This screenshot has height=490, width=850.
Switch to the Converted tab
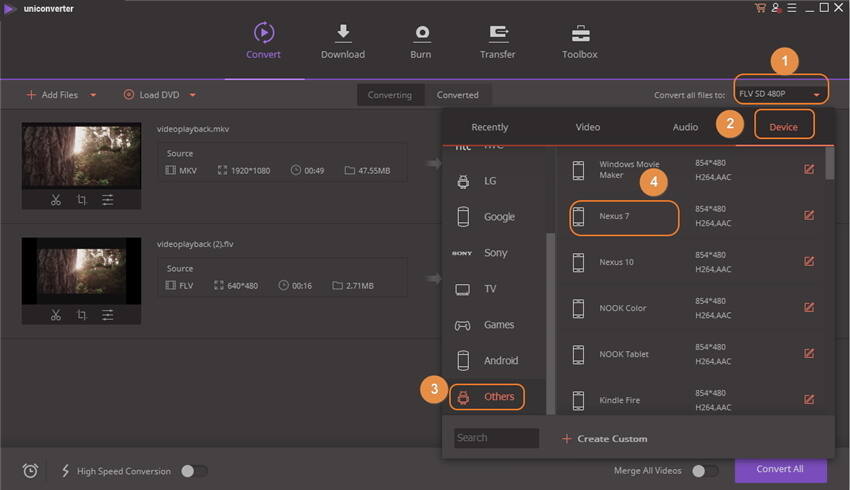pyautogui.click(x=457, y=95)
